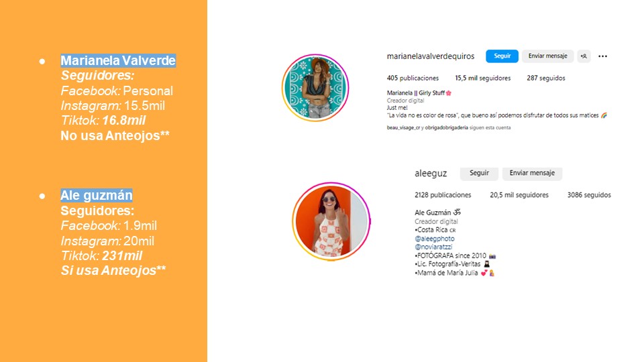The height and width of the screenshot is (362, 644).
Task: Open 3086 seguidos list
Action: pyautogui.click(x=589, y=195)
